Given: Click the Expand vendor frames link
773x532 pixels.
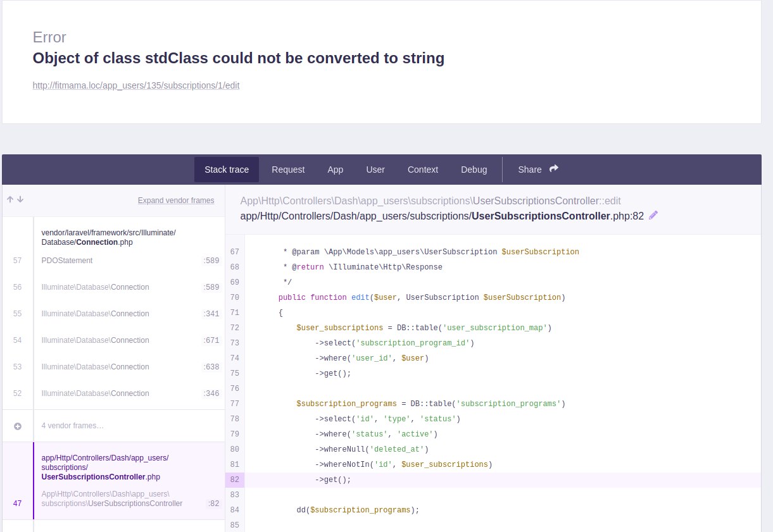Looking at the screenshot, I should (176, 201).
